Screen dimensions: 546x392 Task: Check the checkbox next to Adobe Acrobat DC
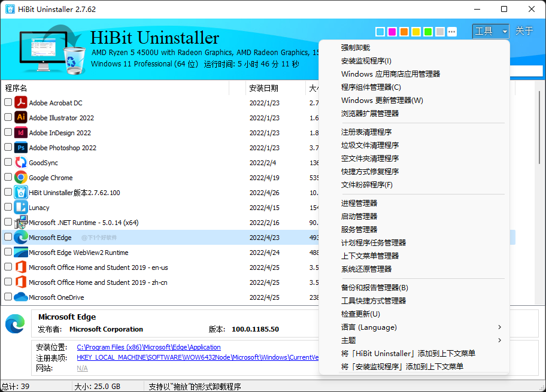[x=8, y=102]
